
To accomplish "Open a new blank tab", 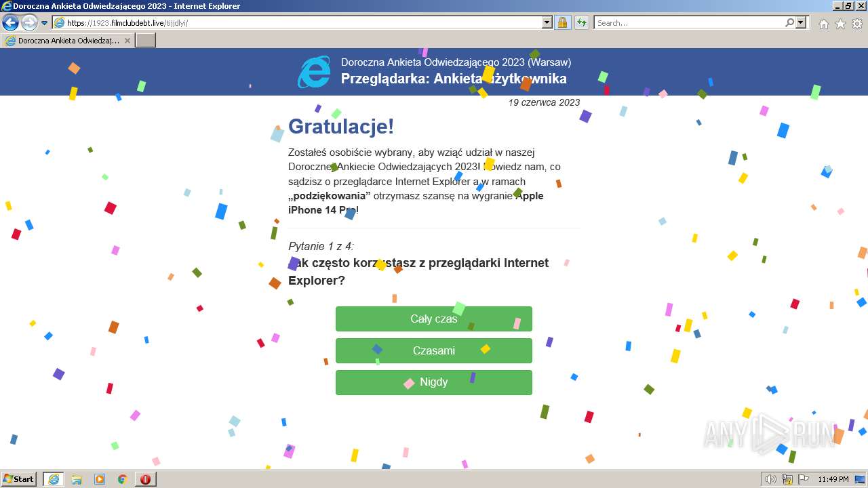I will pyautogui.click(x=146, y=40).
